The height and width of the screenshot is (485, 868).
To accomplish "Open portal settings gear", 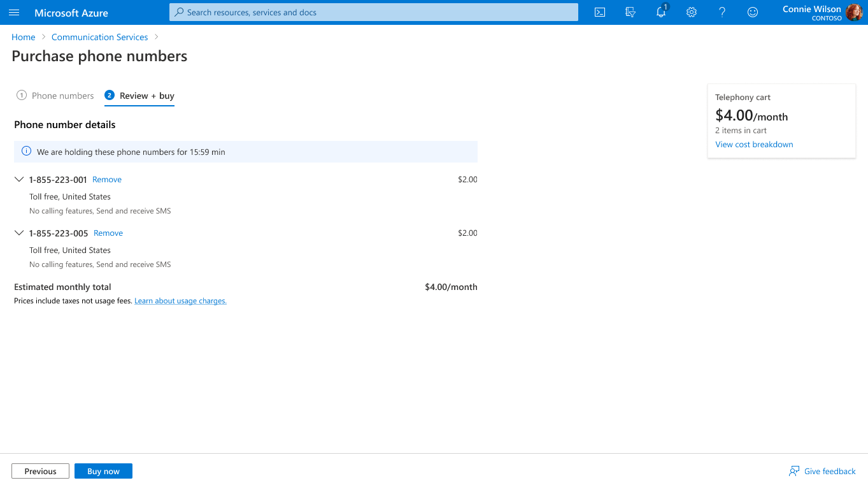I will pos(692,12).
